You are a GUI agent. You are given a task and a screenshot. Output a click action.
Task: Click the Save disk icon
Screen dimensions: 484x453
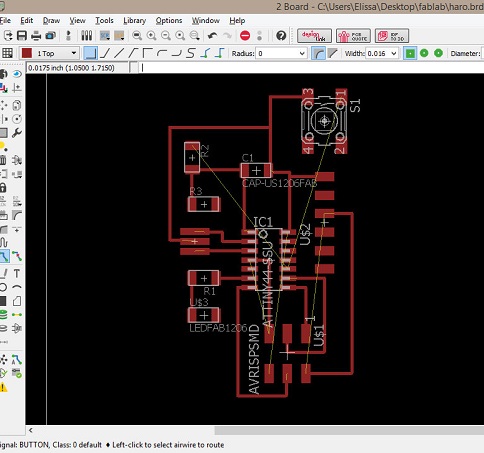point(22,35)
